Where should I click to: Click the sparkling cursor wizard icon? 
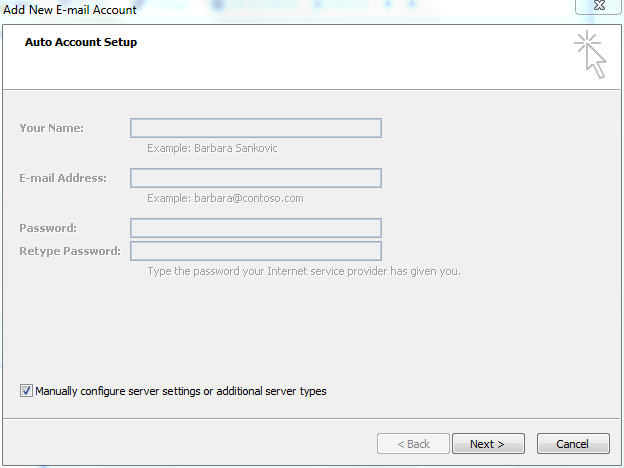click(591, 55)
